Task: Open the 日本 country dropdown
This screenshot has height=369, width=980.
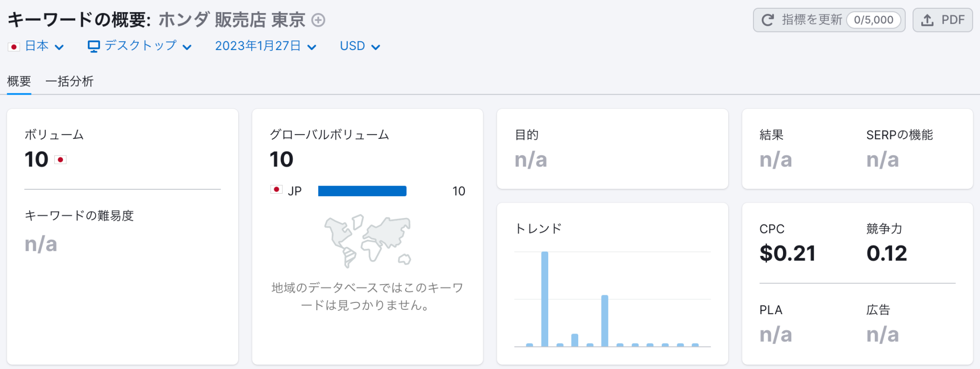Action: (x=44, y=46)
